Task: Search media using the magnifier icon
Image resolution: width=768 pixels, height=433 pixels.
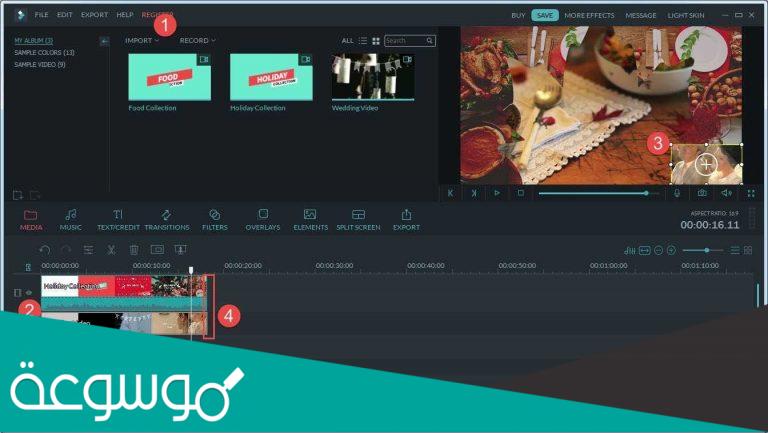Action: tap(429, 41)
